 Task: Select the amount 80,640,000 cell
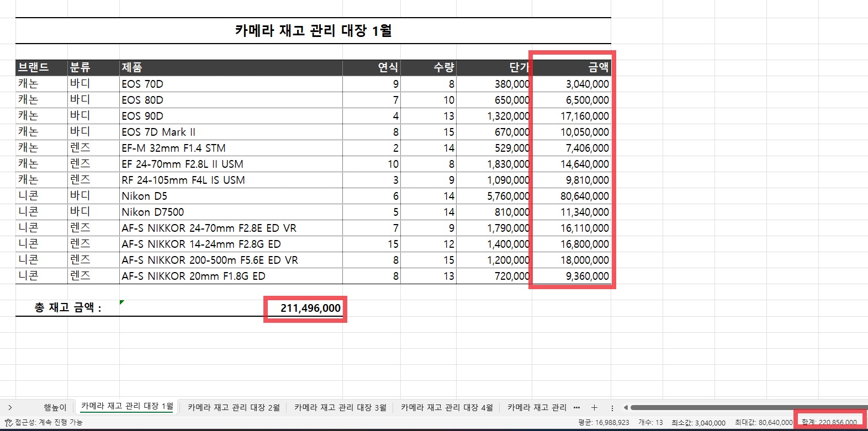click(571, 196)
